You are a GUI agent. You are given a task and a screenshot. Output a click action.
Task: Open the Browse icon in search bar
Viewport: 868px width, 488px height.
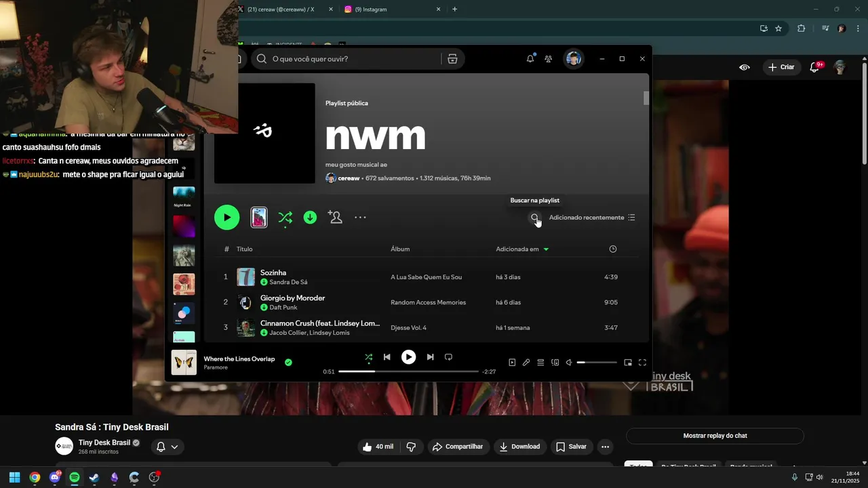(452, 59)
